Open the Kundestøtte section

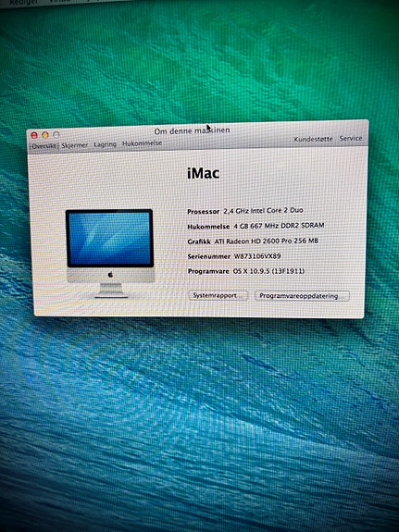tap(313, 139)
